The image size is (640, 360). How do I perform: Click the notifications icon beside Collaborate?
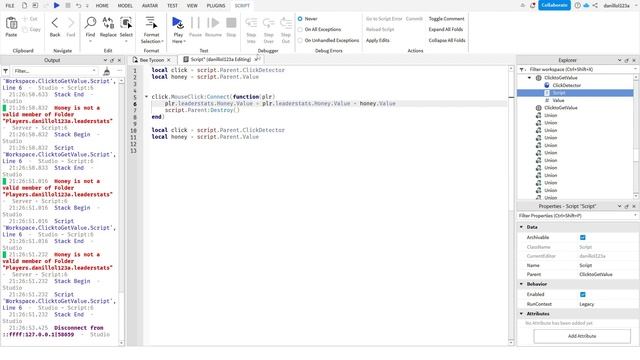pyautogui.click(x=533, y=5)
